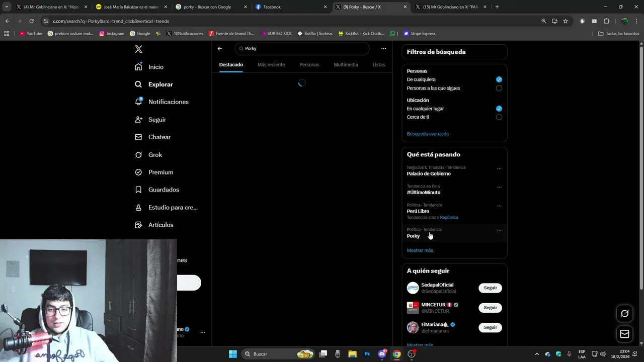The height and width of the screenshot is (362, 644).
Task: Open the Explorar section
Action: pos(154,84)
